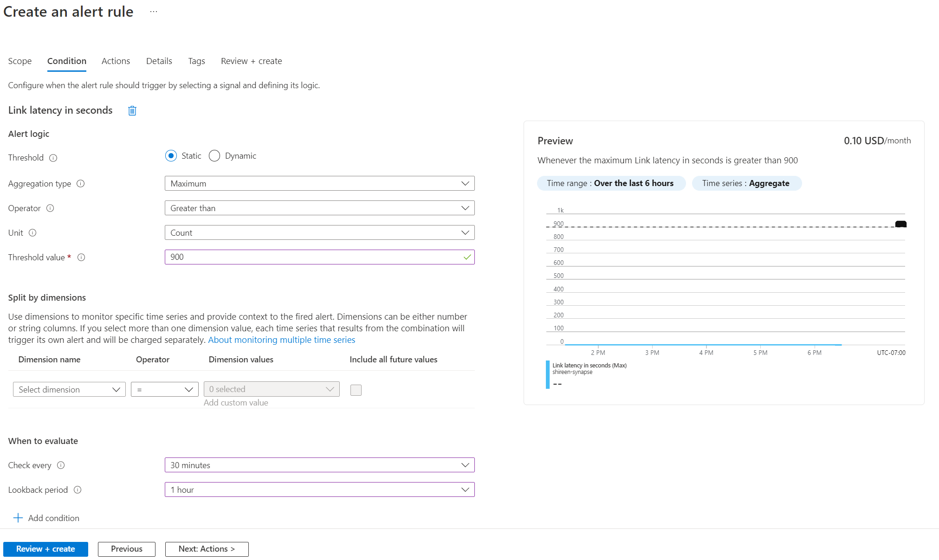This screenshot has width=939, height=560.
Task: Select the Static threshold radio button
Action: click(x=171, y=156)
